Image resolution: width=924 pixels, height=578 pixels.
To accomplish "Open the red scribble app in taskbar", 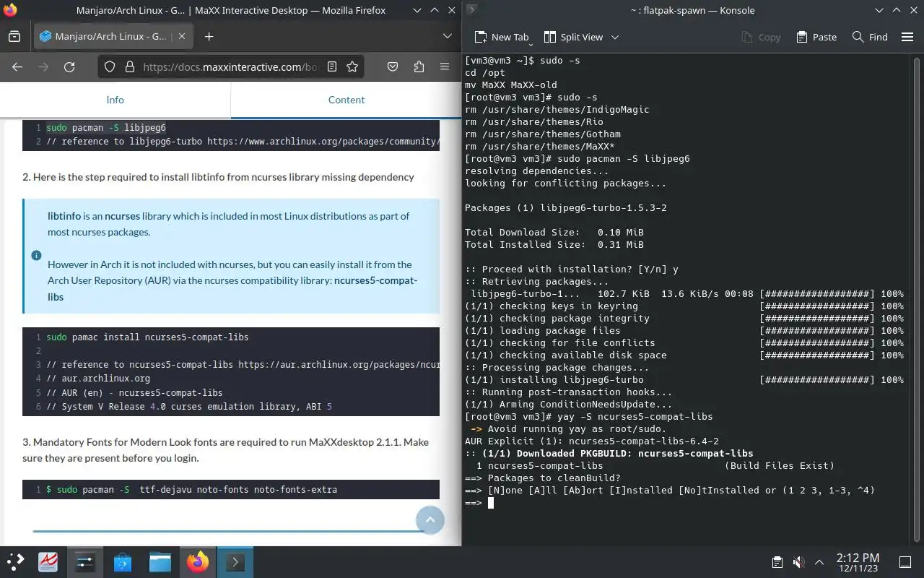I will (x=48, y=562).
